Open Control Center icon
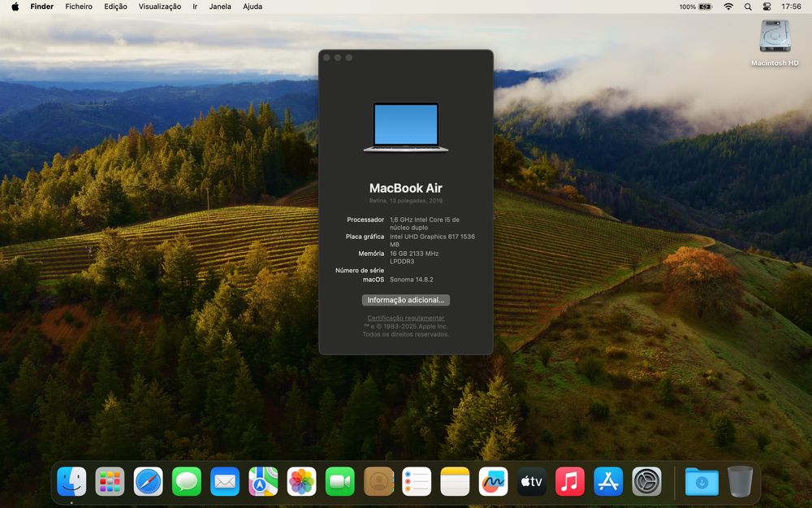812x508 pixels. pyautogui.click(x=767, y=7)
